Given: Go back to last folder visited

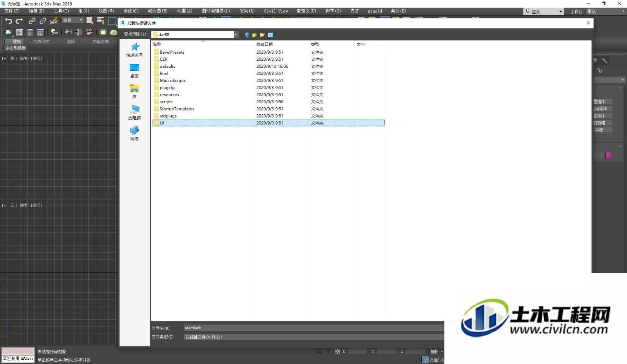Looking at the screenshot, I should 247,35.
